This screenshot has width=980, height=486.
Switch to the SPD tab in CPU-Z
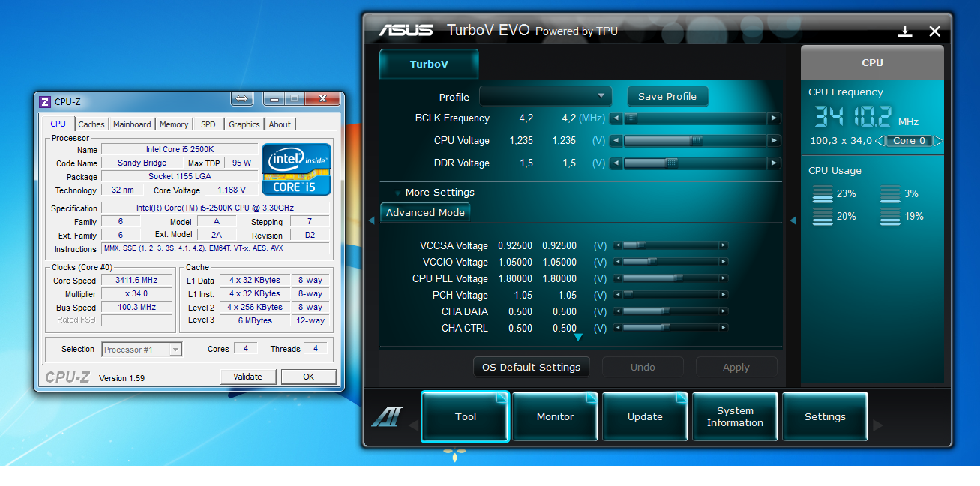[208, 124]
